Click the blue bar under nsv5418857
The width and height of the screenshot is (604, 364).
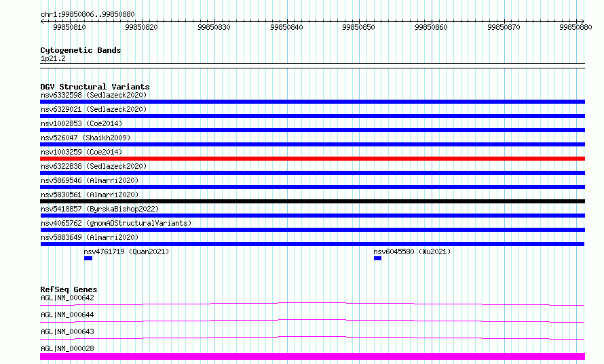pos(312,216)
